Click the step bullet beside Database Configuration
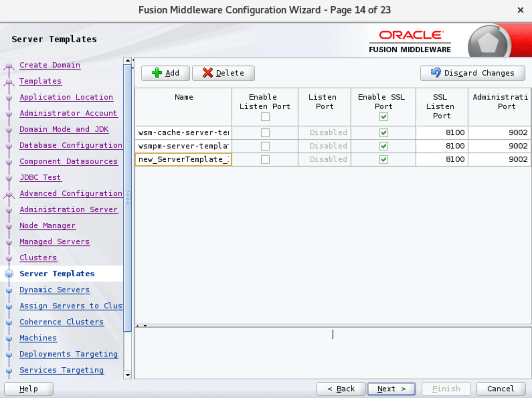The height and width of the screenshot is (398, 532). (9, 146)
